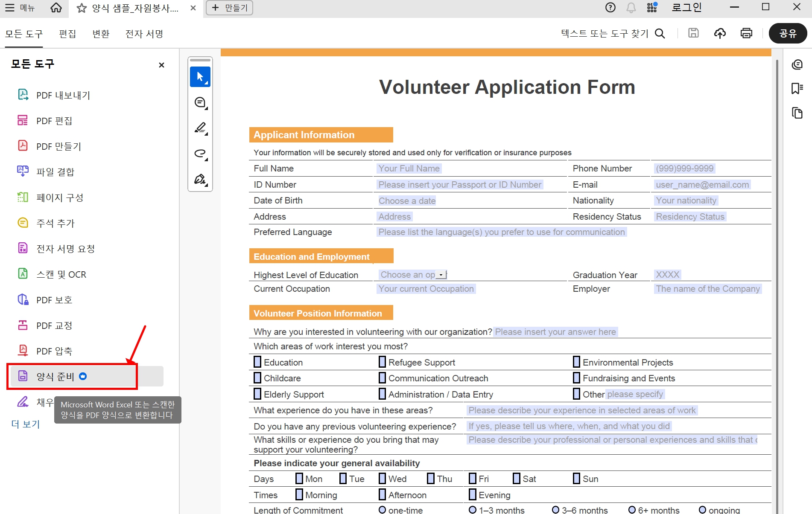Enable the Morning times checkbox
Viewport: 812px width, 514px height.
tap(299, 495)
